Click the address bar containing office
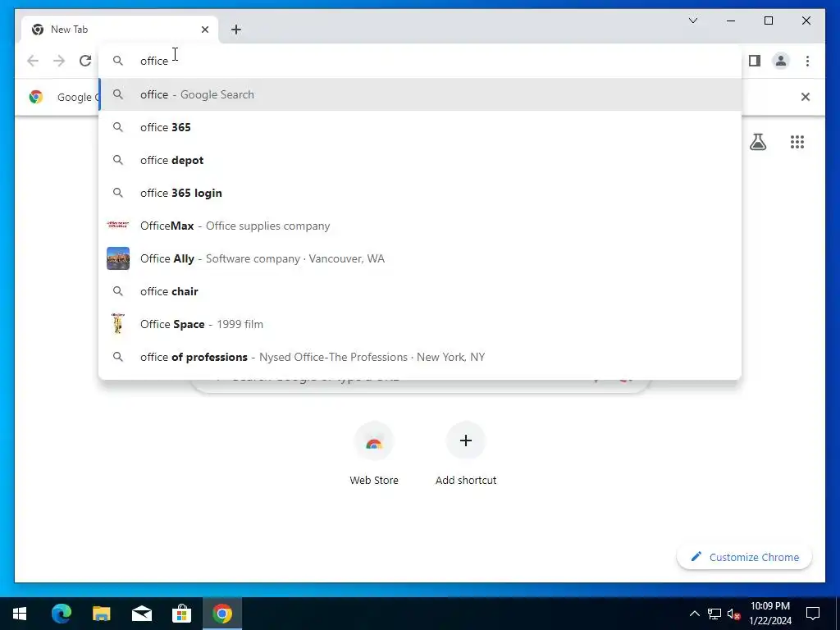Viewport: 840px width, 630px height. pos(420,61)
